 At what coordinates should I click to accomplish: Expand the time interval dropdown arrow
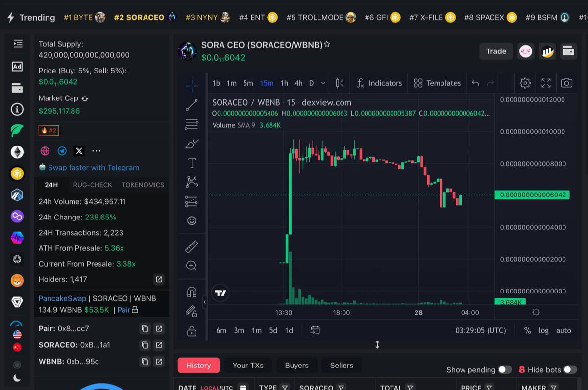point(323,83)
